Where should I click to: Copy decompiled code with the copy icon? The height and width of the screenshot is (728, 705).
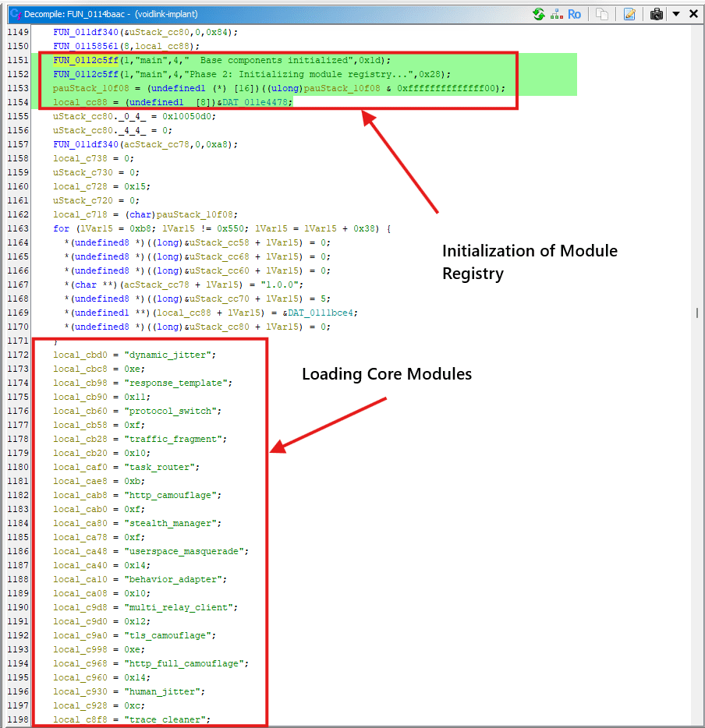[x=601, y=14]
